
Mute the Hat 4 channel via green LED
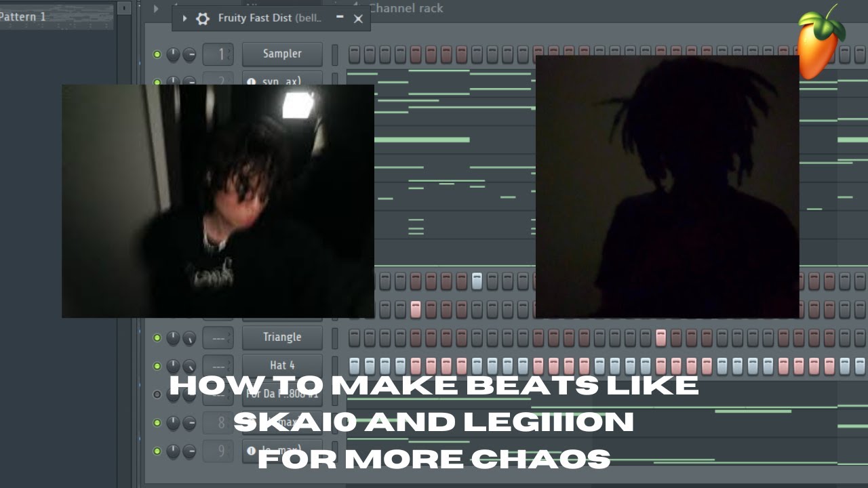click(157, 366)
